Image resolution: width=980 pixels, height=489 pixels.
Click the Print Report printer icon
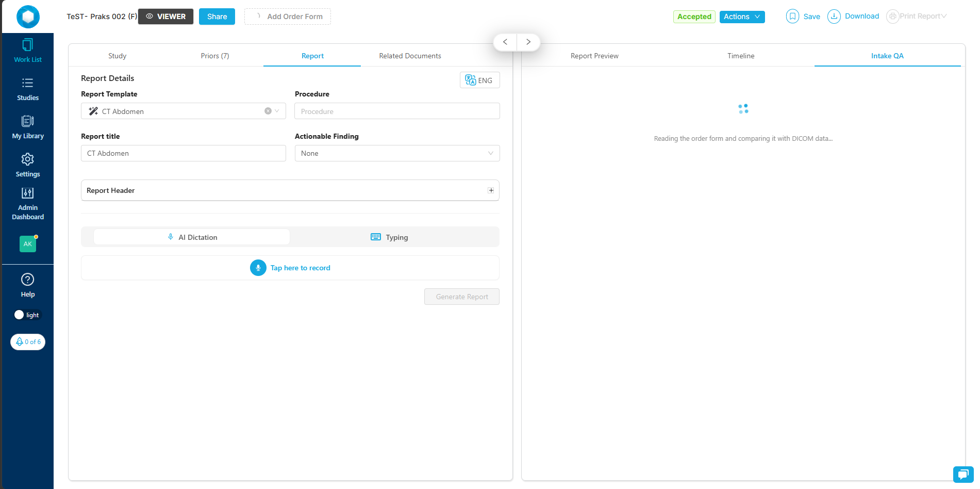point(892,17)
